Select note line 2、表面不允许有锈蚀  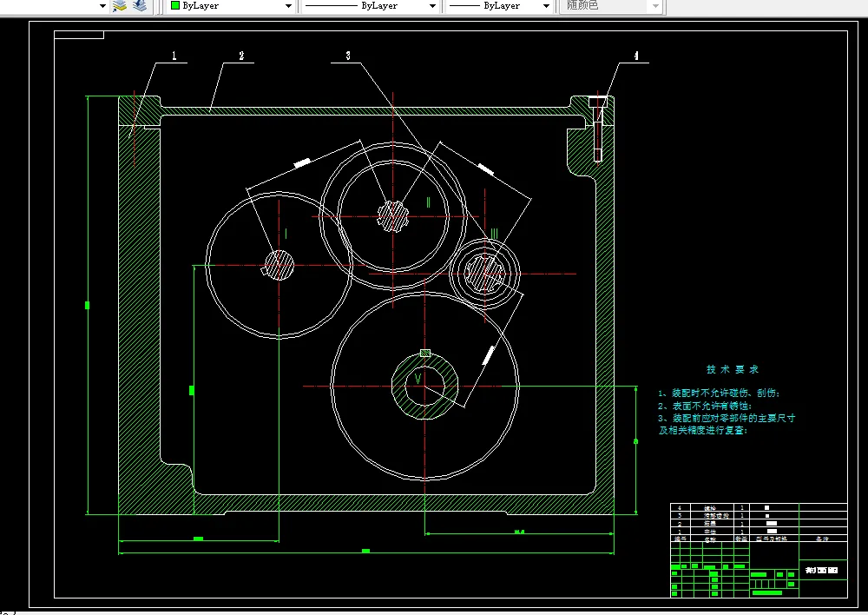coord(704,406)
